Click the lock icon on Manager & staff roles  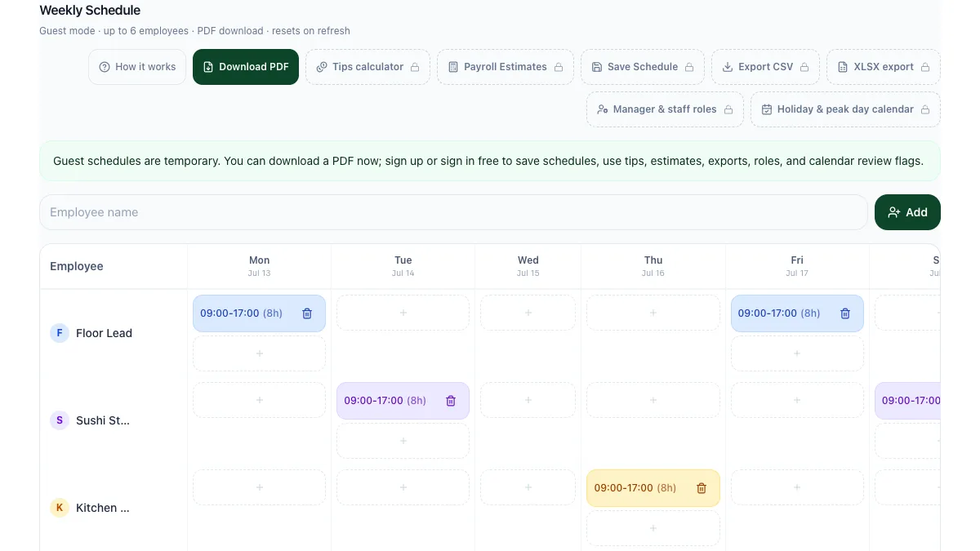pyautogui.click(x=728, y=109)
